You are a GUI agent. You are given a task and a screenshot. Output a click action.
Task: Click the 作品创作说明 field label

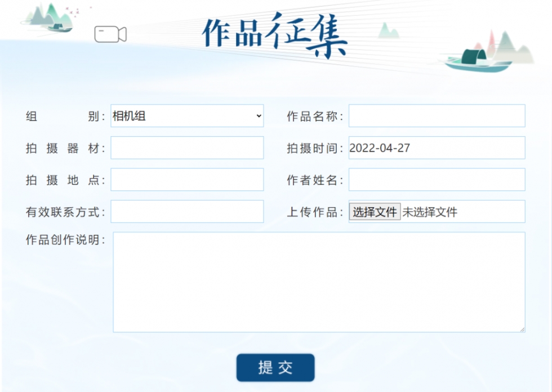(x=65, y=240)
